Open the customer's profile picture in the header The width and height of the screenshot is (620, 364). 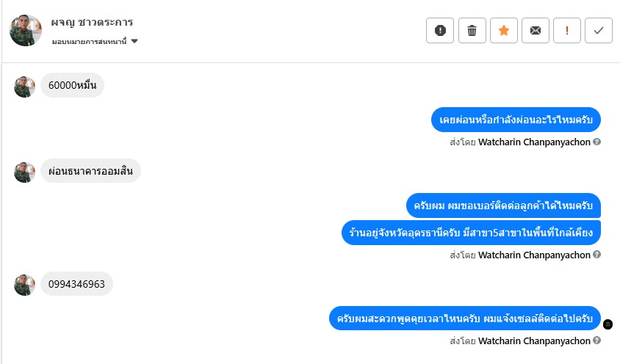(x=25, y=30)
